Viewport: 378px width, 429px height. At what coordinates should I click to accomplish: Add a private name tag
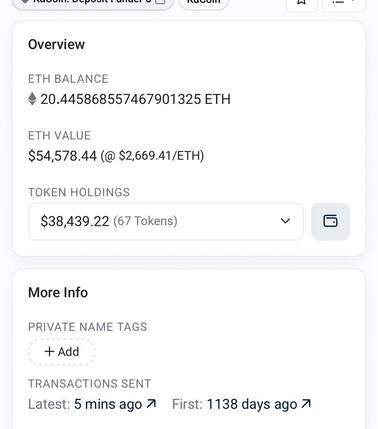point(62,352)
